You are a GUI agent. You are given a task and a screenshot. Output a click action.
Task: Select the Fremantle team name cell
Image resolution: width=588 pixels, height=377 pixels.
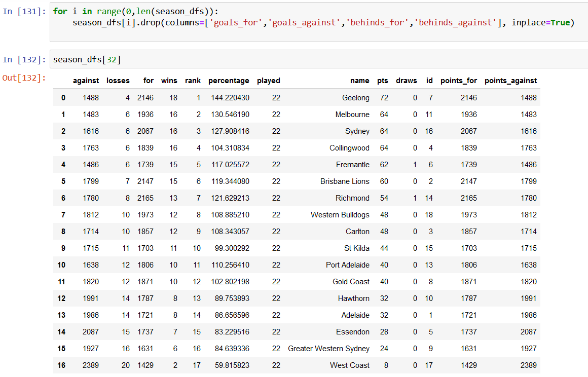[x=352, y=165]
